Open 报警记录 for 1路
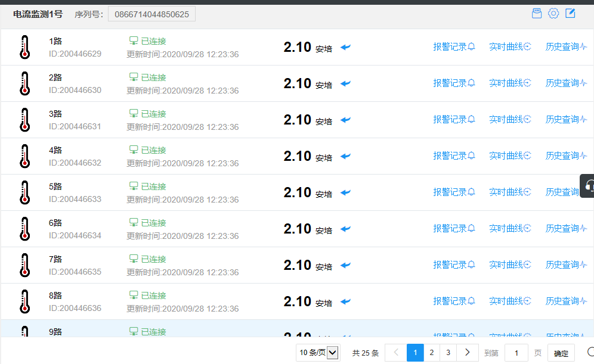The height and width of the screenshot is (364, 594). tap(454, 46)
